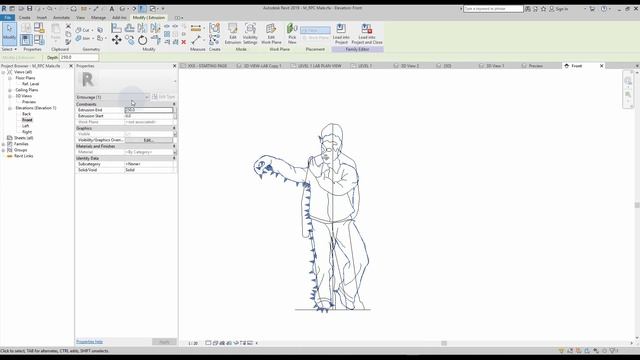Click the Cut geometry tool
The width and height of the screenshot is (640, 360).
pos(84,30)
